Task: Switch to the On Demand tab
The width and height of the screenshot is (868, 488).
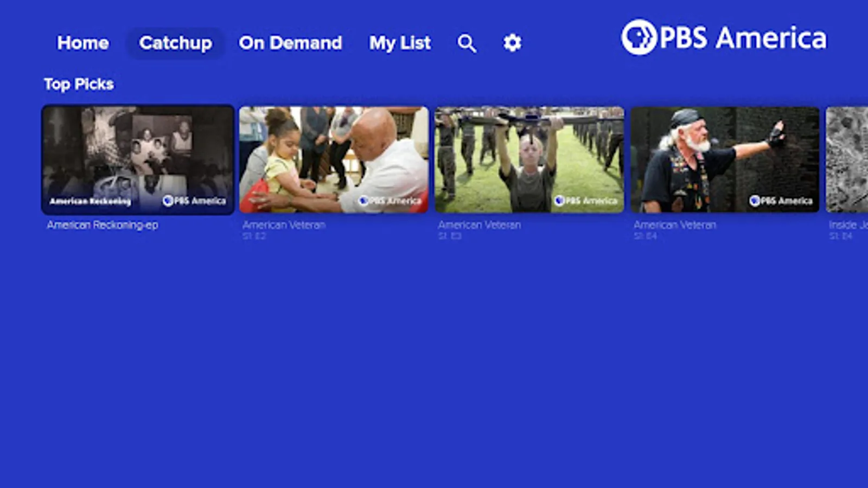Action: (290, 43)
